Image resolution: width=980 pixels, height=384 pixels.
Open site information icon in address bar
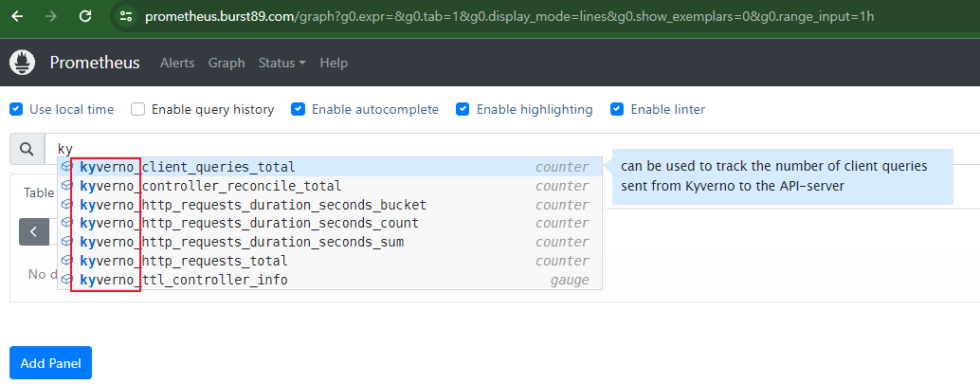126,16
